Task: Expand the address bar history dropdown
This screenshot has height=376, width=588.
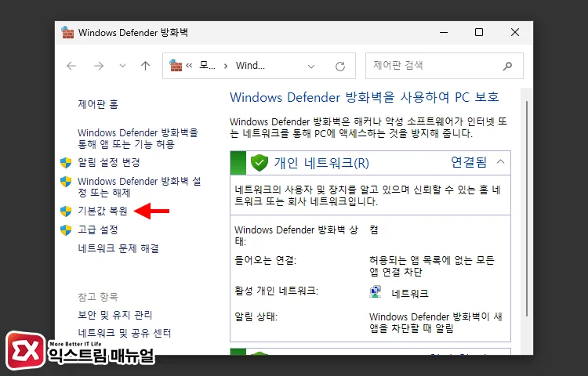Action: tap(311, 67)
